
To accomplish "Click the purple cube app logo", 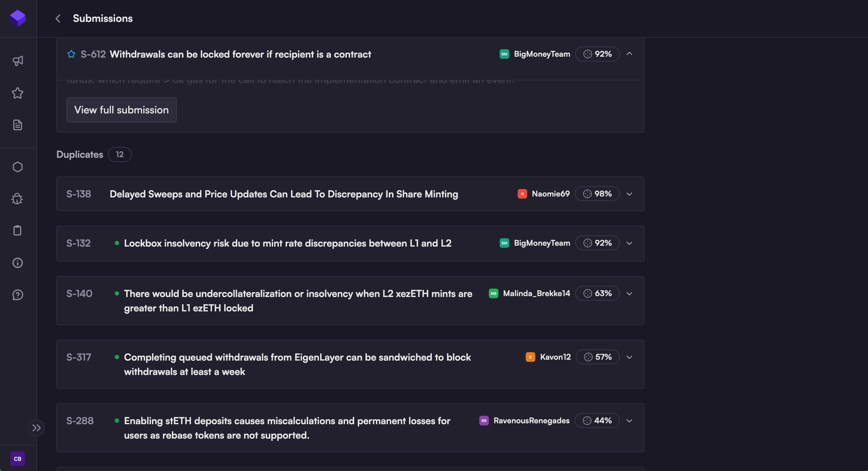I will 17,18.
